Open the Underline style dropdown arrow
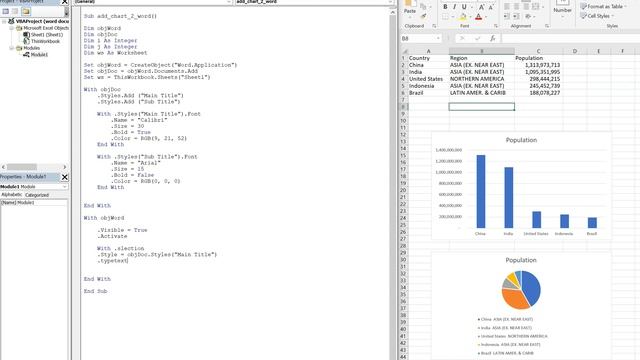640x360 pixels. tap(472, 7)
